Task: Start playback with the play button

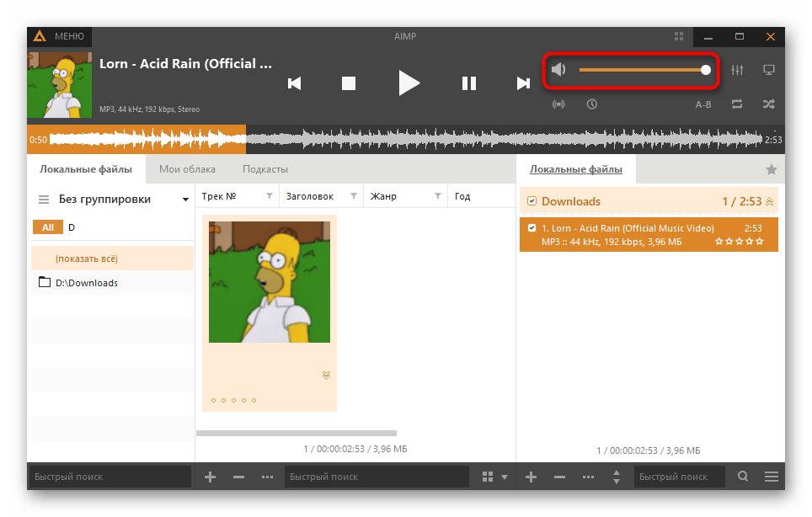Action: click(x=409, y=83)
